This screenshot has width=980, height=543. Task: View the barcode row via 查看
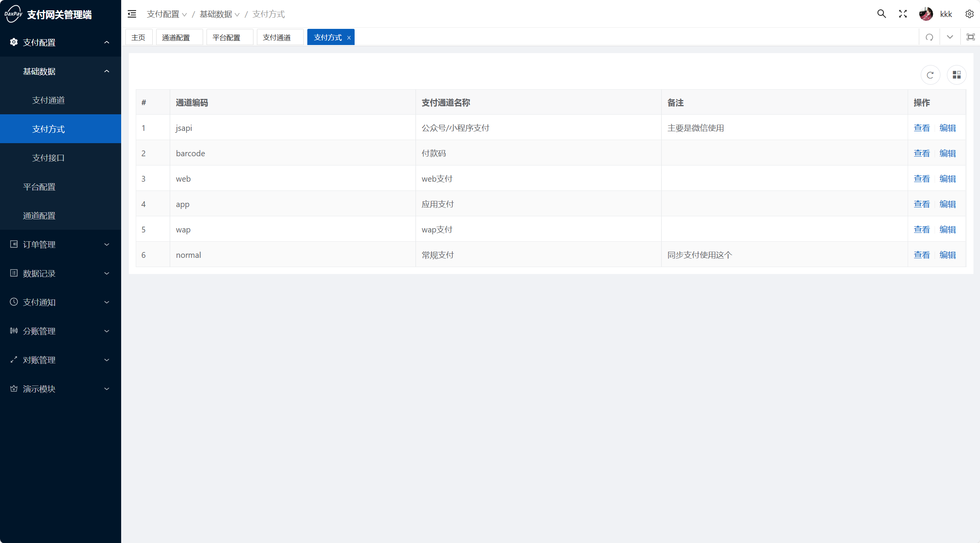(x=922, y=153)
